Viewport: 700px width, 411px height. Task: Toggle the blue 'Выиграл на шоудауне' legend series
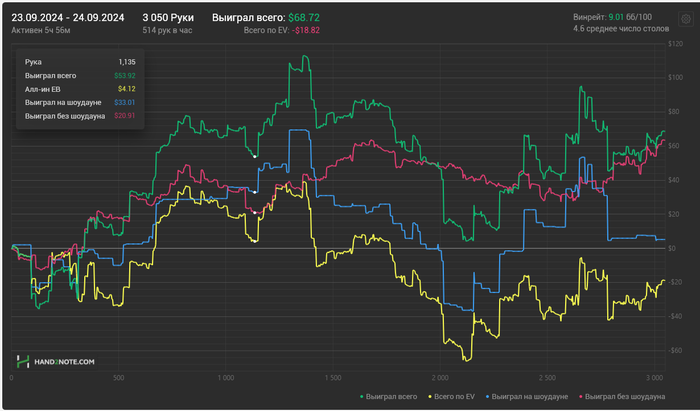(527, 396)
